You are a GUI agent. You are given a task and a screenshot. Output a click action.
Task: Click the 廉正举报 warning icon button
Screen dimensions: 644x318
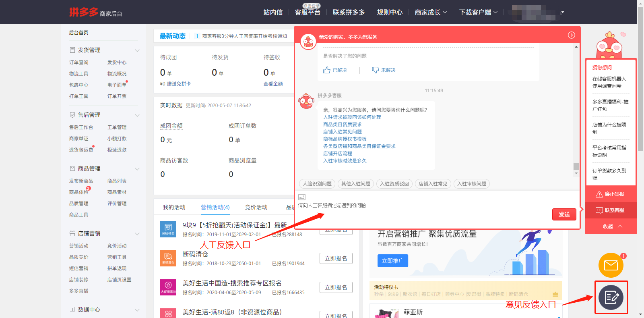point(611,194)
